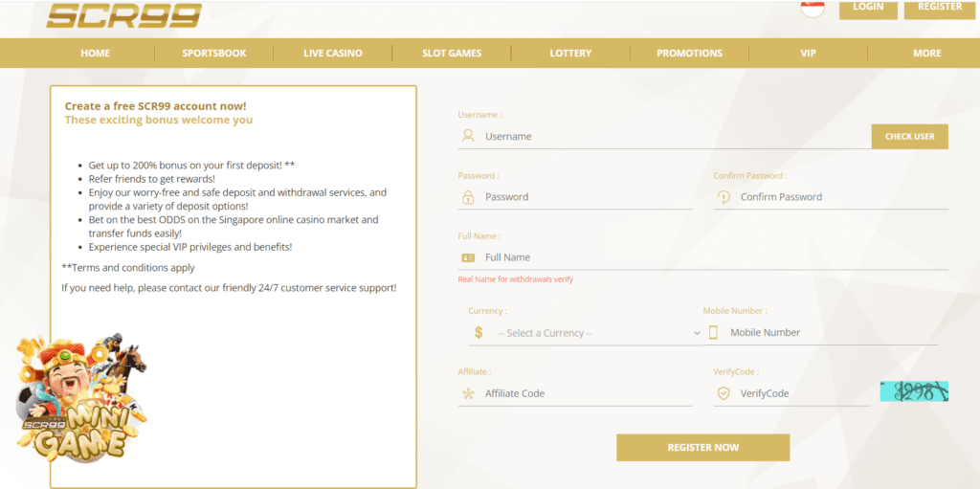Click '**Terms and conditions apply' text
This screenshot has height=489, width=980.
click(128, 268)
